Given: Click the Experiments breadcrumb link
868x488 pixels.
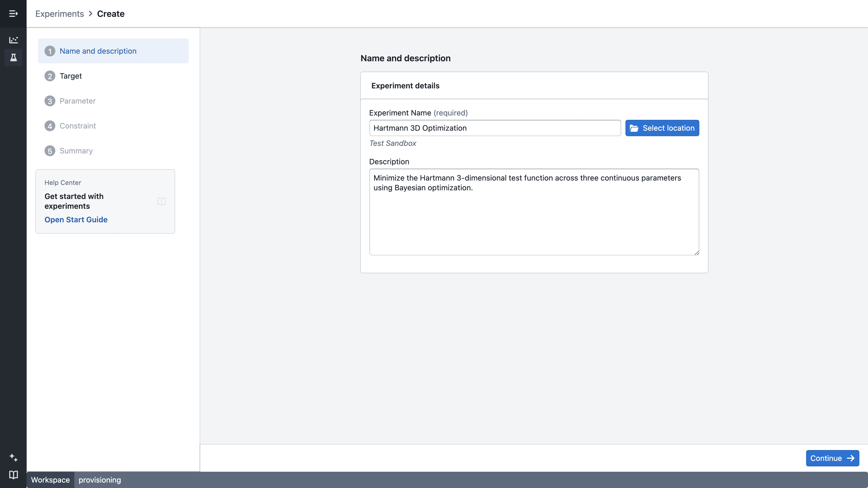Looking at the screenshot, I should coord(60,14).
